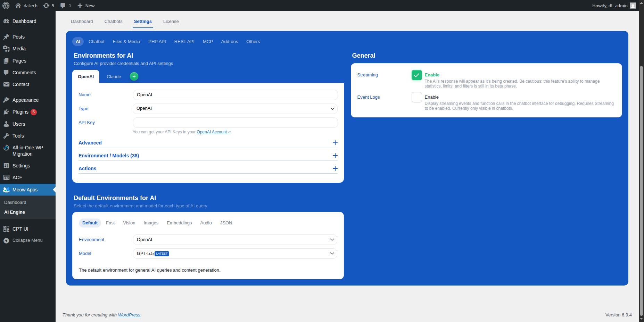644x322 pixels.
Task: Select the Images default environment tab
Action: tap(151, 223)
